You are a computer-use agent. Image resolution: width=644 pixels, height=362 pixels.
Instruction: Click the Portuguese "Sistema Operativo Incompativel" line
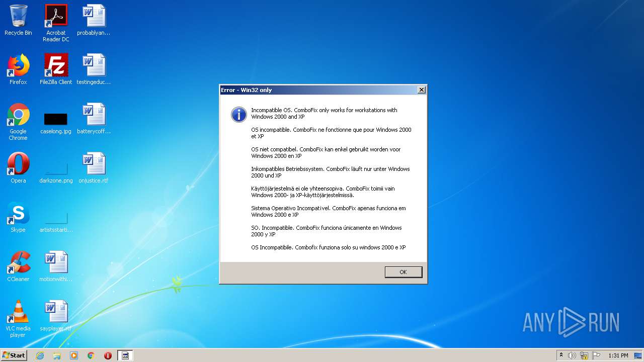point(329,211)
